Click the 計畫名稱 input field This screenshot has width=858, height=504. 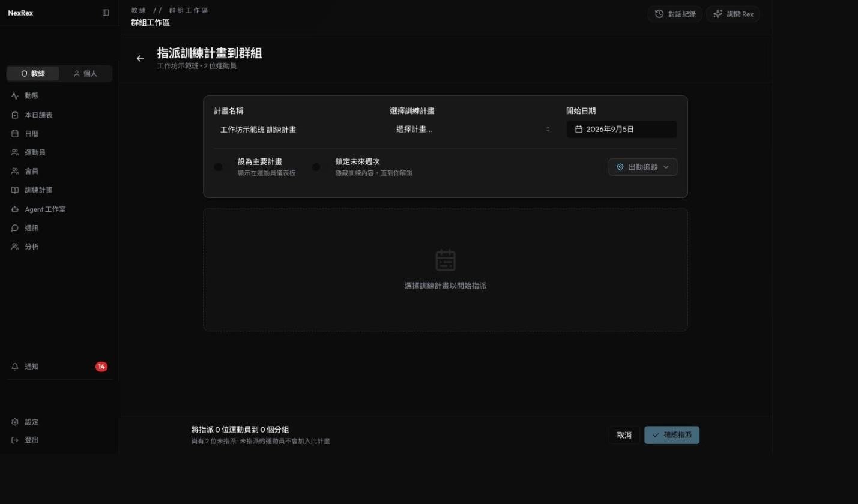[x=297, y=130]
